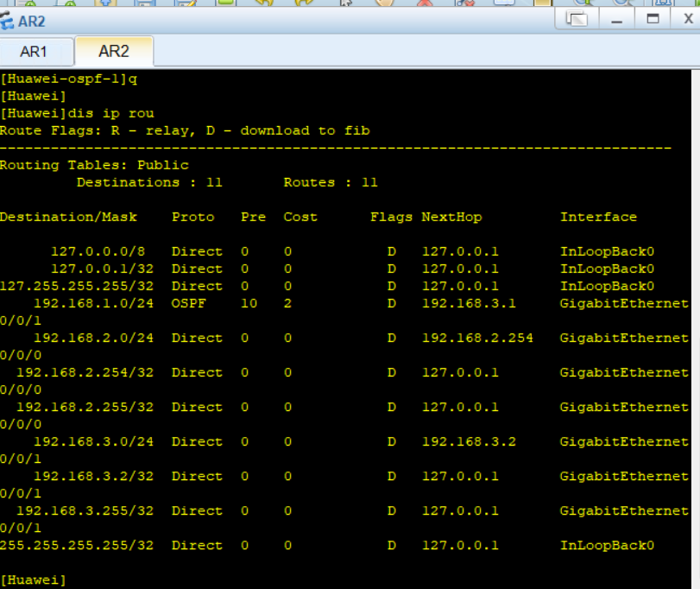The height and width of the screenshot is (589, 700).
Task: Click destination 192.168.3.2/32
Action: pyautogui.click(x=94, y=476)
